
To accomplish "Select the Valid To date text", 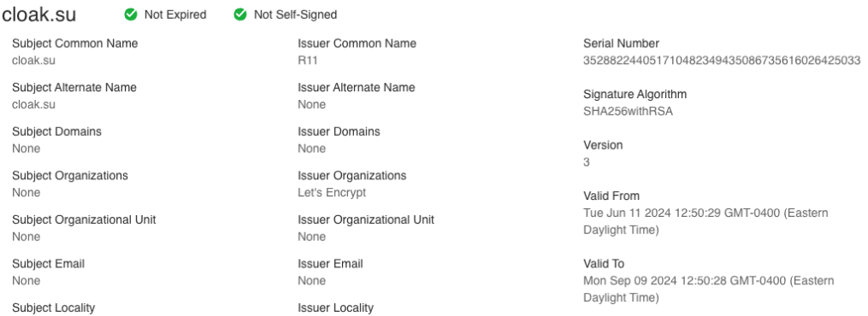I will pos(709,289).
